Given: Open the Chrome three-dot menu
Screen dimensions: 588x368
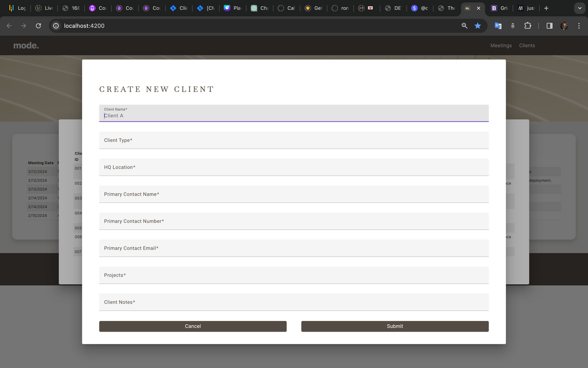Looking at the screenshot, I should click(x=579, y=26).
